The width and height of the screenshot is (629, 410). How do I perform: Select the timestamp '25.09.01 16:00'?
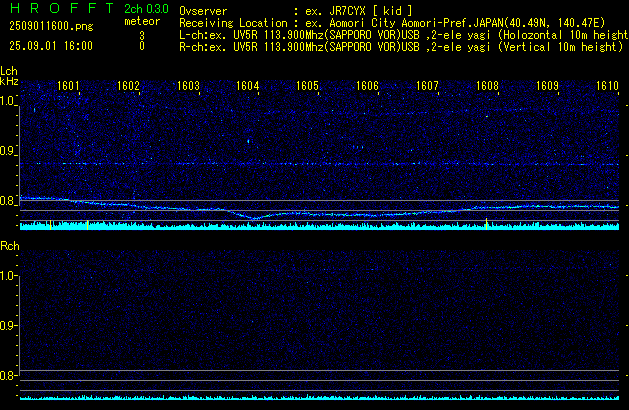pos(51,46)
